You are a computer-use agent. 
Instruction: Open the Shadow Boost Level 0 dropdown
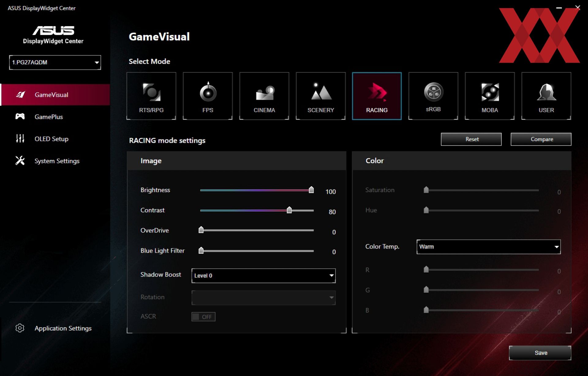(263, 275)
